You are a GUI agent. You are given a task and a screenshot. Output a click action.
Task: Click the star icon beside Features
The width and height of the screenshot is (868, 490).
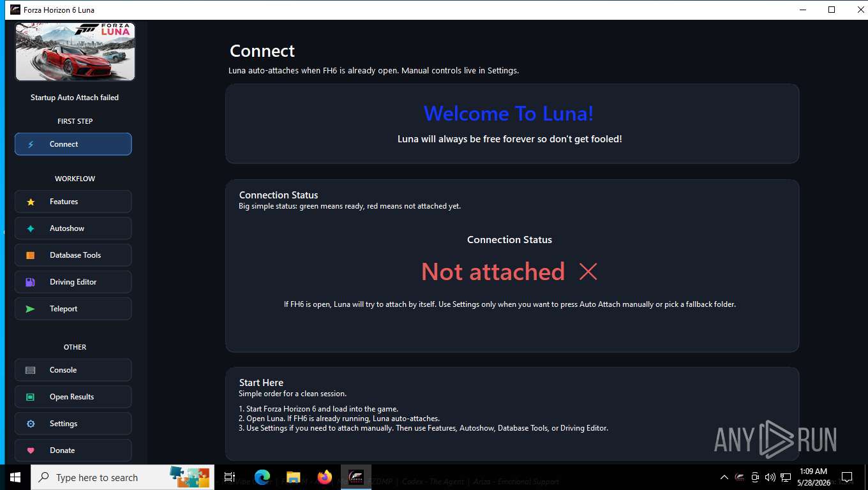click(31, 202)
